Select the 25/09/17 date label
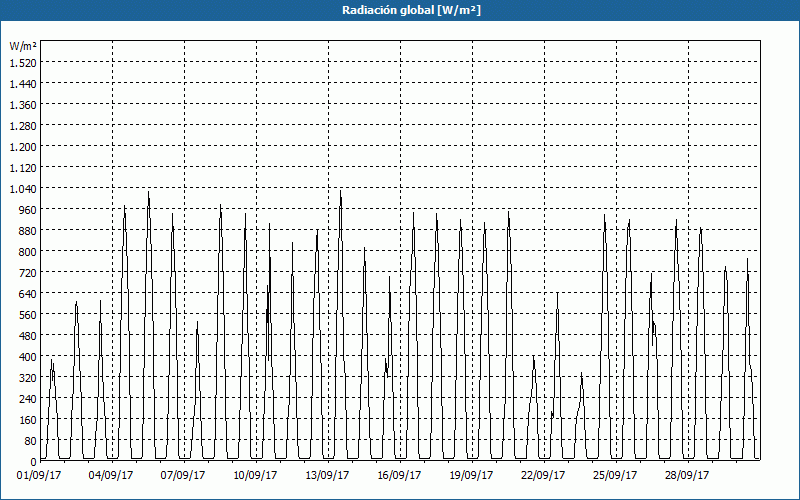 coord(615,476)
